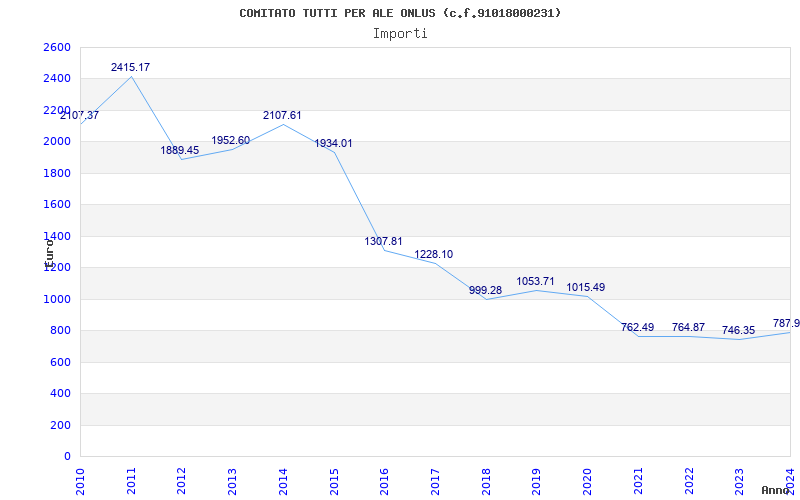Select the 2020 x-axis year label
The height and width of the screenshot is (500, 800).
(x=587, y=482)
